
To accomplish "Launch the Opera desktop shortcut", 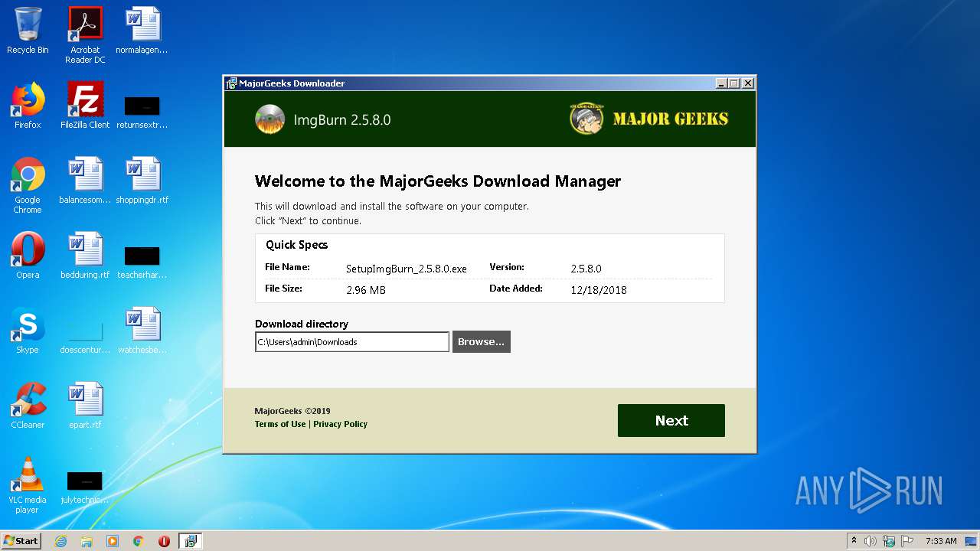I will (28, 256).
